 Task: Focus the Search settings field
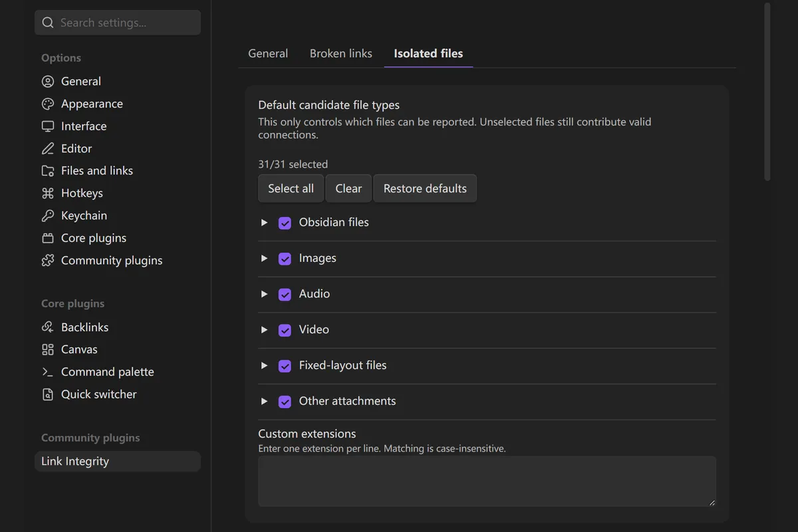[118, 23]
